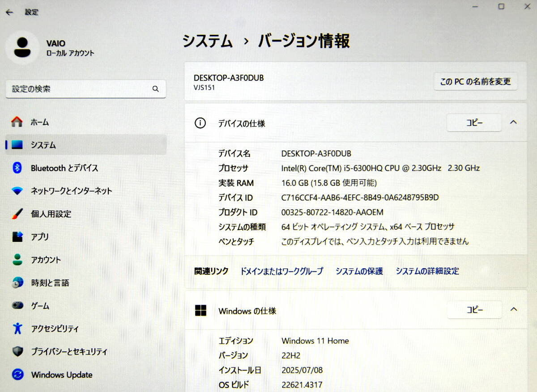The image size is (537, 392).
Task: Open the VAIO account profile picture
Action: [22, 47]
